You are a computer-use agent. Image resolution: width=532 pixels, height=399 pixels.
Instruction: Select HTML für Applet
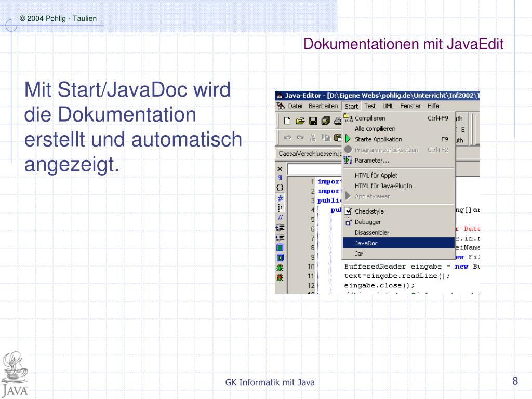pyautogui.click(x=398, y=176)
